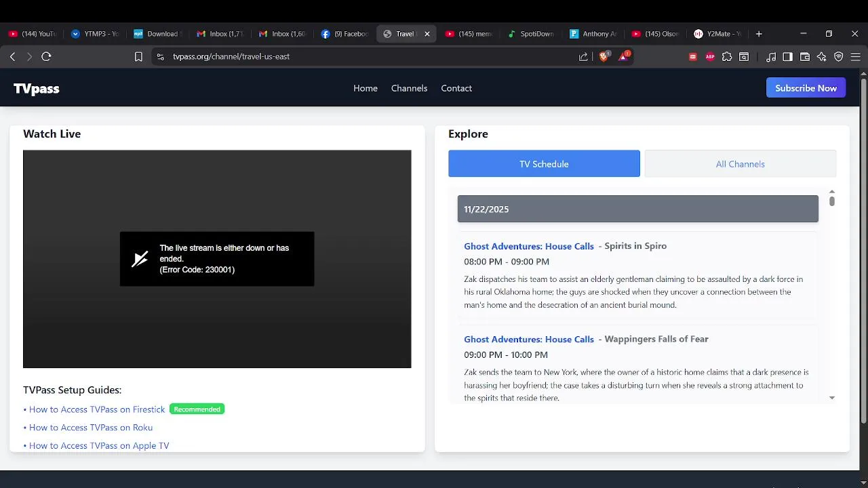Open the Brave Shields lion icon

604,56
